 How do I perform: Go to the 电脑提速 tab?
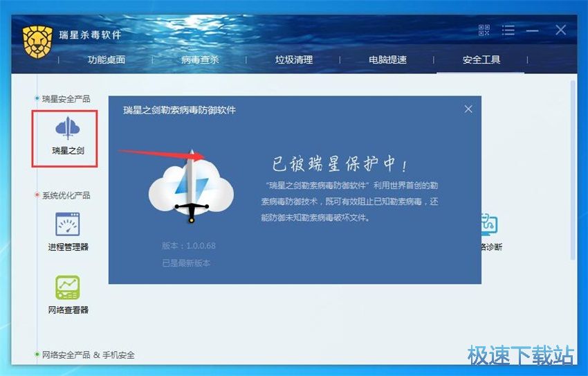pyautogui.click(x=387, y=60)
